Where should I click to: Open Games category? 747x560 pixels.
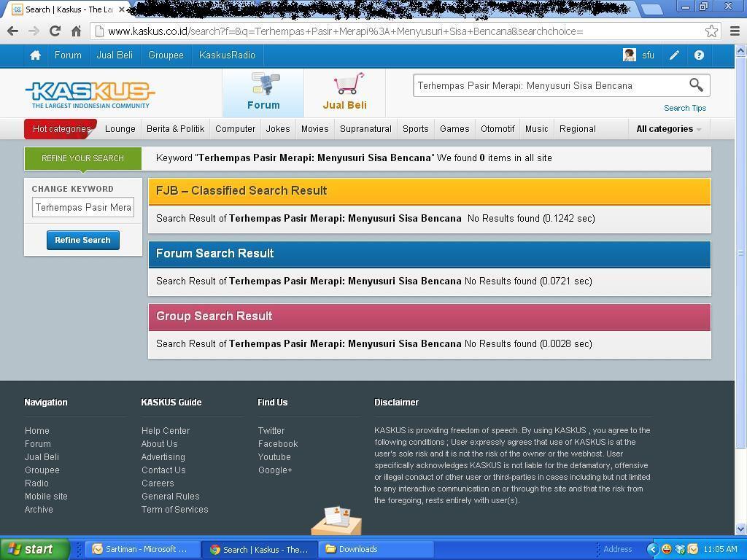(454, 129)
